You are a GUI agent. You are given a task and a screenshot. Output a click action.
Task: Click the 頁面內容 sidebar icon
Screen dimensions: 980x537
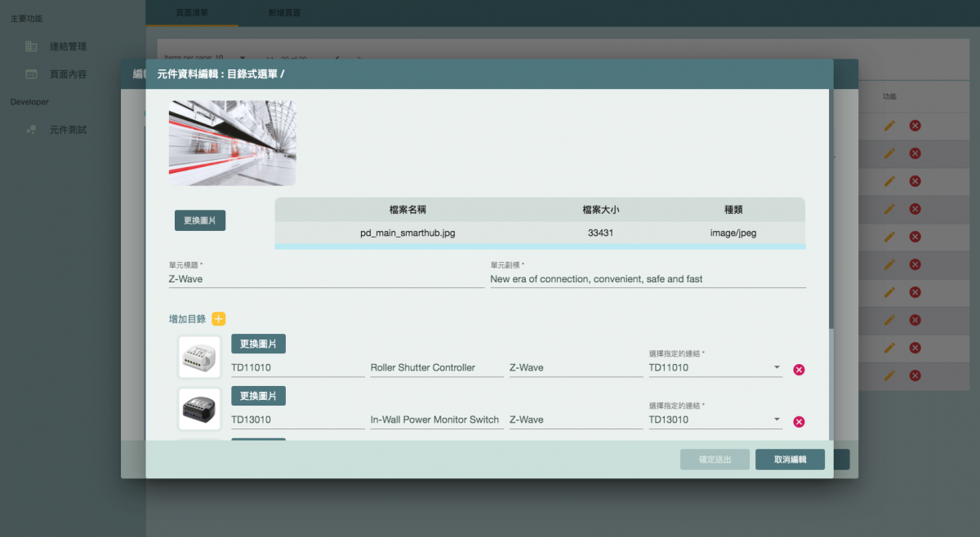click(x=31, y=74)
